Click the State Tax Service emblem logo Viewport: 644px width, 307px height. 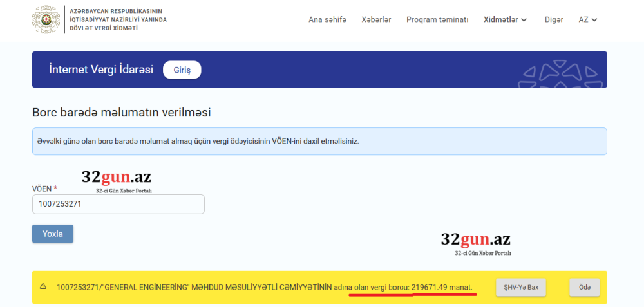(x=46, y=19)
